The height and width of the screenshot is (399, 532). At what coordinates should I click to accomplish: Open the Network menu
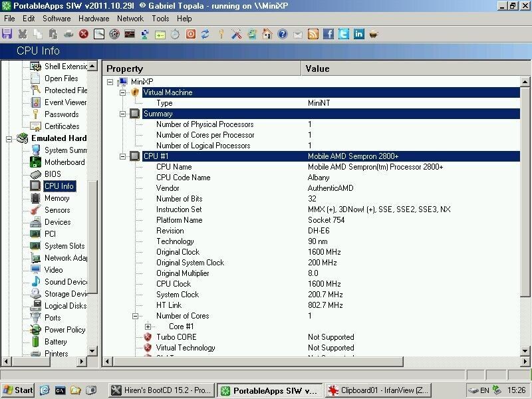click(x=130, y=19)
